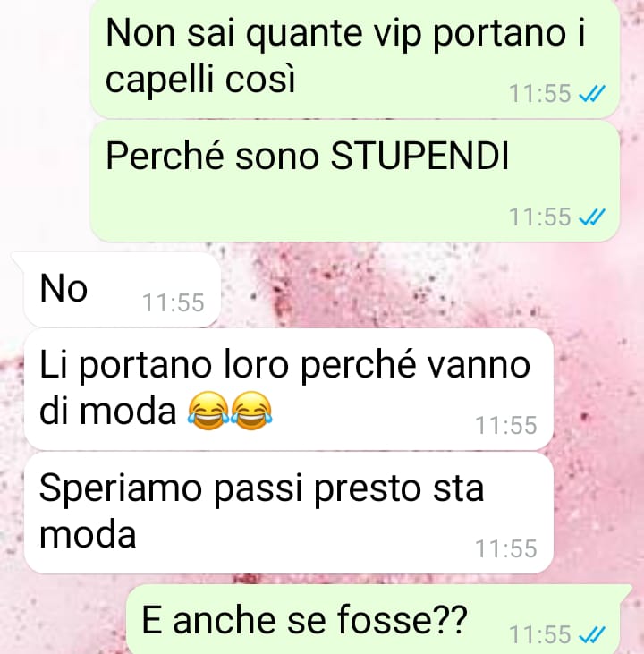The height and width of the screenshot is (654, 644).
Task: Tap the 11:55 timestamp on the 'No' message
Action: [x=174, y=302]
